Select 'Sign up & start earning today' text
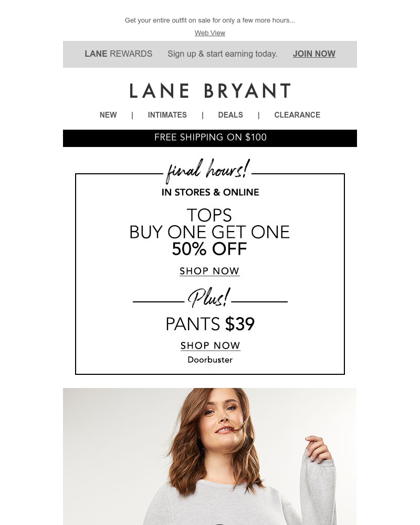420x525 pixels. click(223, 54)
